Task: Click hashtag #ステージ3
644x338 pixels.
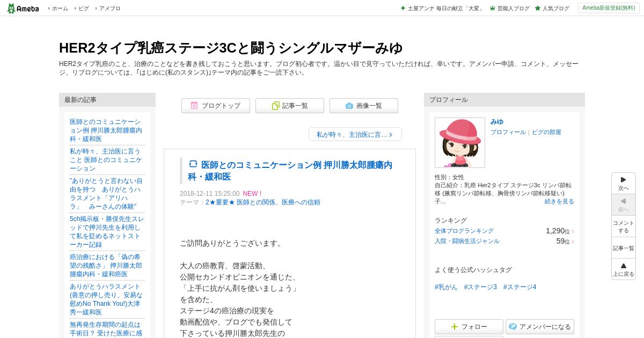Action: (480, 287)
